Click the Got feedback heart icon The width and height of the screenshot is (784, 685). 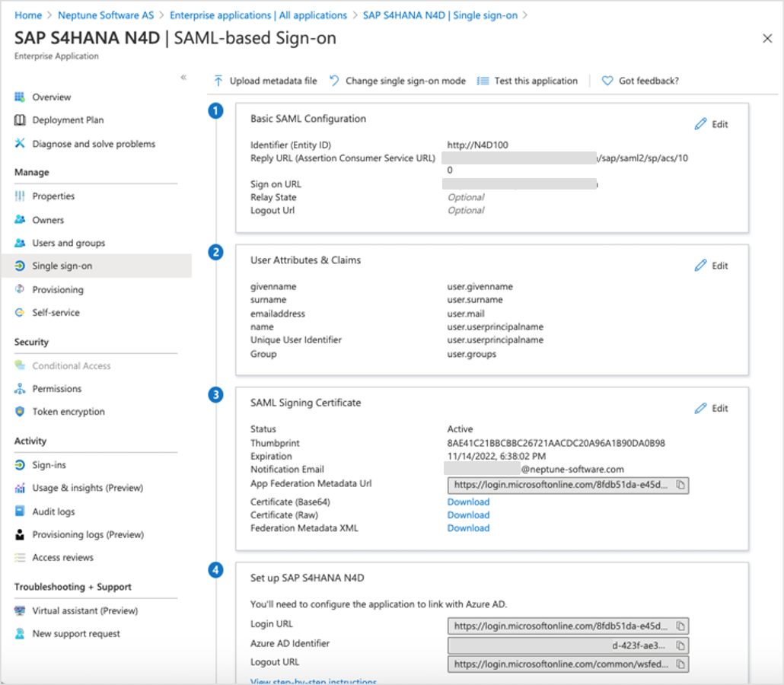point(607,81)
